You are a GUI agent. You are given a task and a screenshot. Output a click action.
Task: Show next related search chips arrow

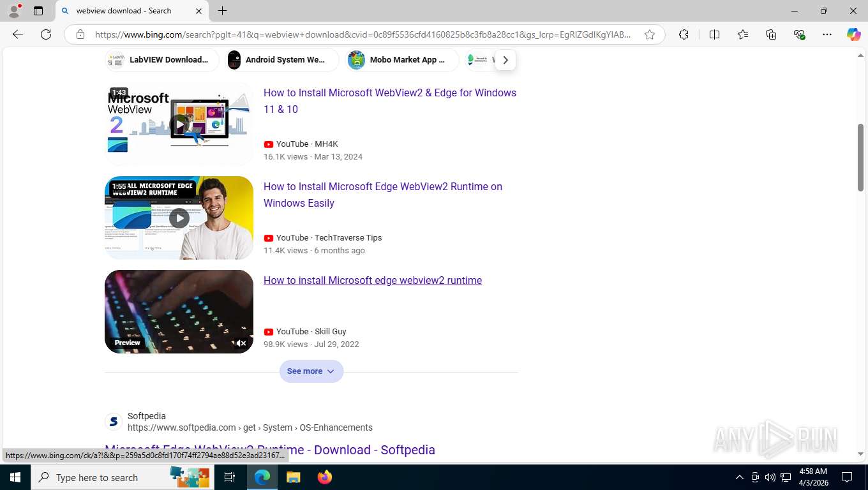click(x=505, y=60)
